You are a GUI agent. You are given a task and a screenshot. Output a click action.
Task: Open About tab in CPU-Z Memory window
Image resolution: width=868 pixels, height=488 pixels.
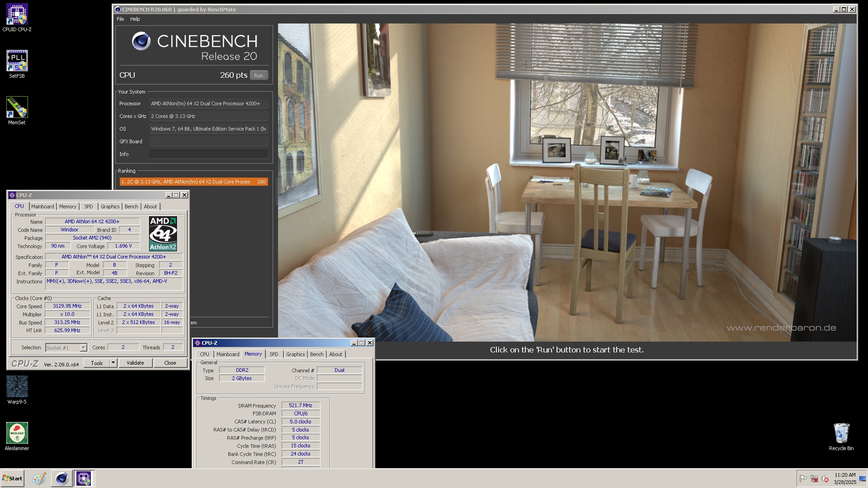coord(336,354)
